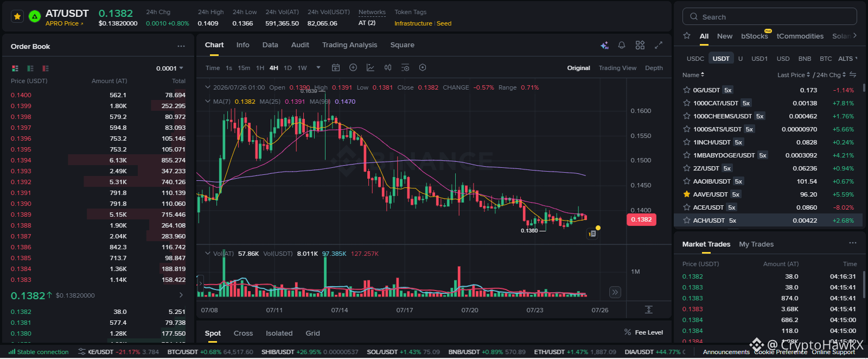Favorite the 2Z/USDT pair
The height and width of the screenshot is (359, 868).
tap(687, 168)
